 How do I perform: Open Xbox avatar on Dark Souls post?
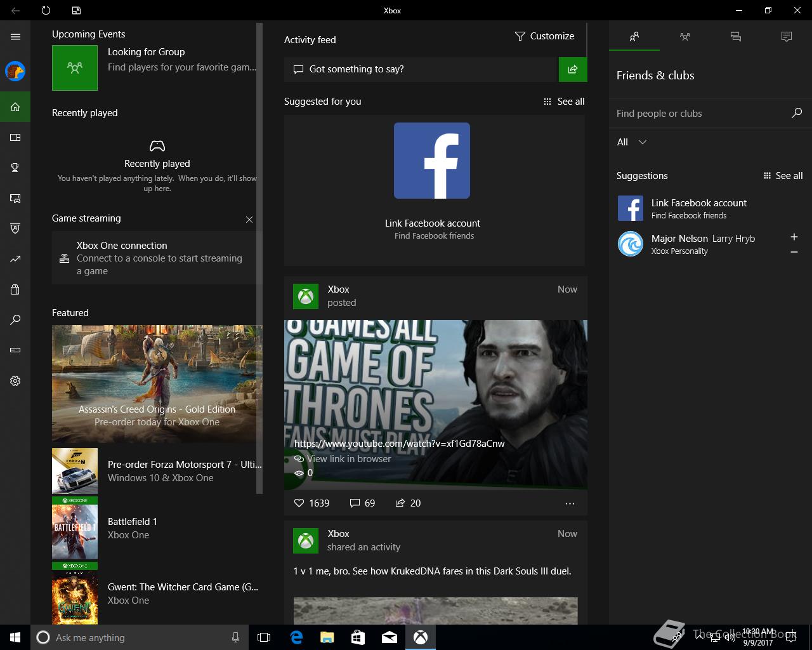tap(306, 540)
